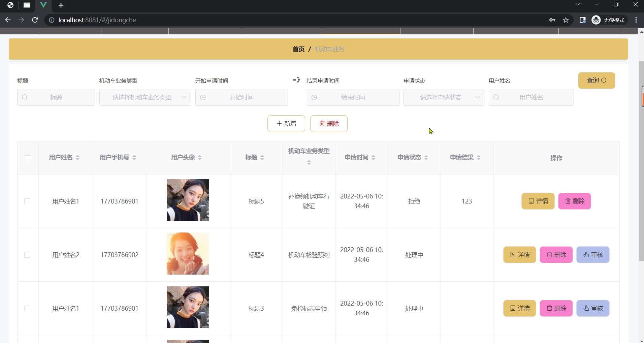Open the 机动车业务类型 dropdown
This screenshot has width=644, height=343.
(x=145, y=97)
